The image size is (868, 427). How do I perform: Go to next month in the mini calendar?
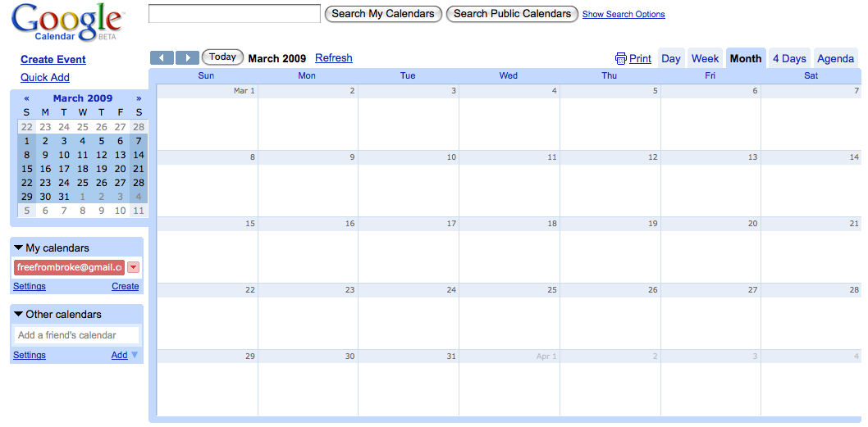point(139,98)
